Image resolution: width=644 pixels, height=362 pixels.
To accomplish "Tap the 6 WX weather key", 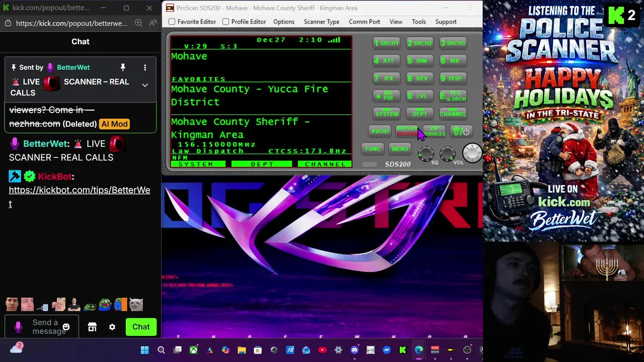I will point(453,61).
